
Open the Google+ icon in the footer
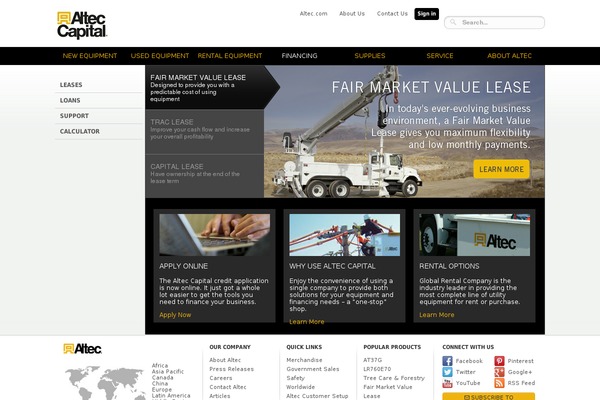point(499,372)
